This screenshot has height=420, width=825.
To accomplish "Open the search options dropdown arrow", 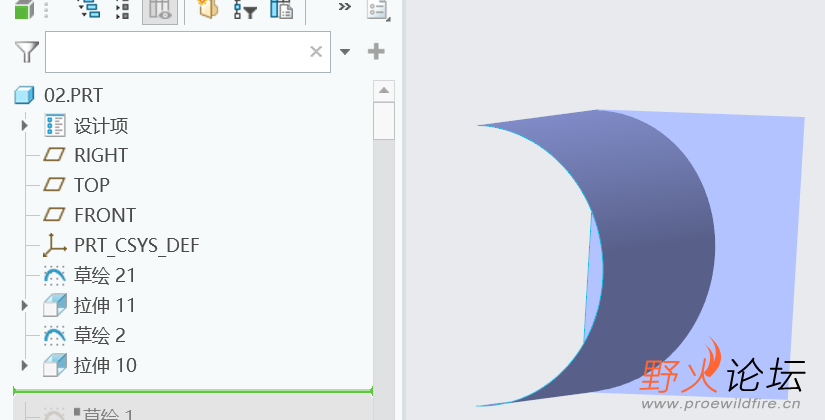I will pos(345,52).
